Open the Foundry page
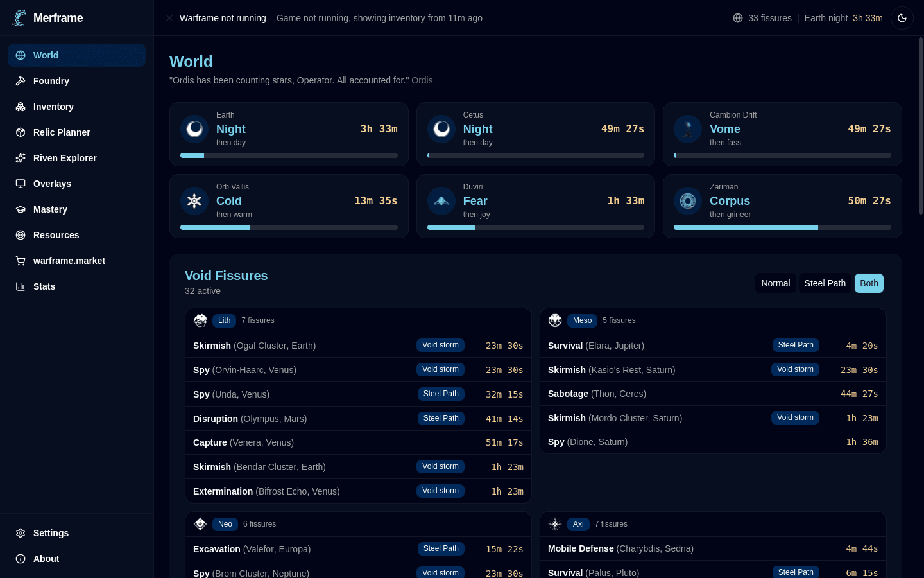This screenshot has width=924, height=578. pyautogui.click(x=77, y=81)
